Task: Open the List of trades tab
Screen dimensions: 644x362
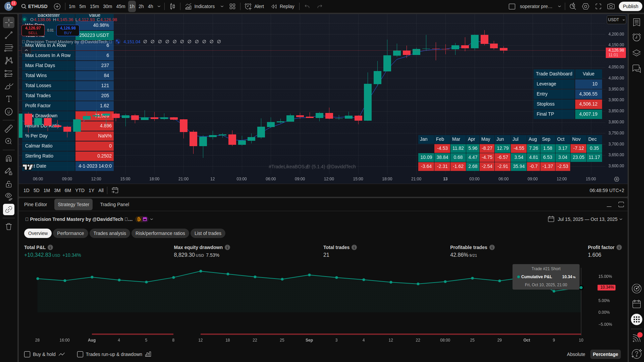Action: pos(208,233)
